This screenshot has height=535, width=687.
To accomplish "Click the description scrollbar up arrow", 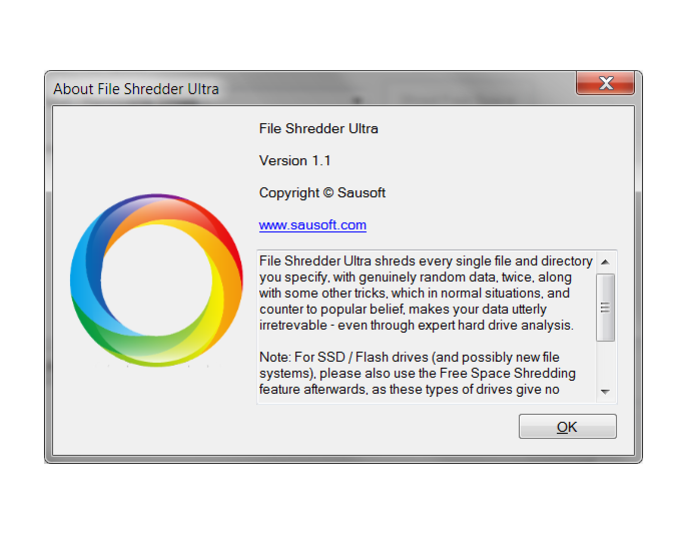I will (x=606, y=262).
